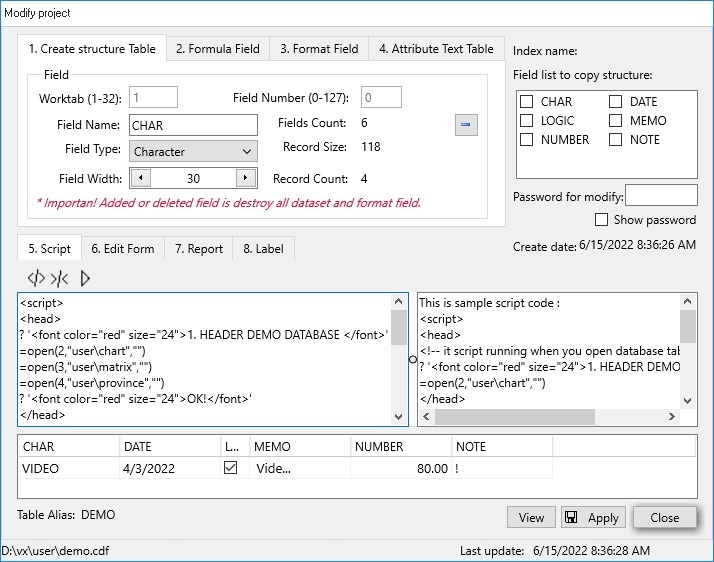Click the insert code tag icon
The image size is (714, 562).
point(36,278)
